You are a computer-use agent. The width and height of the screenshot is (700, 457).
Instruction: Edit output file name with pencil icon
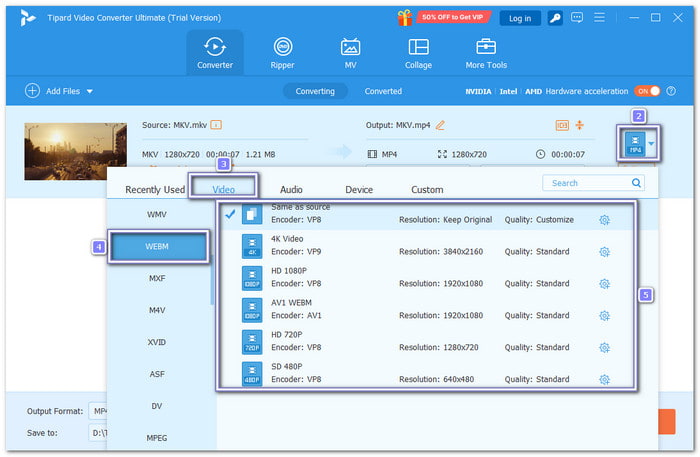pyautogui.click(x=440, y=125)
